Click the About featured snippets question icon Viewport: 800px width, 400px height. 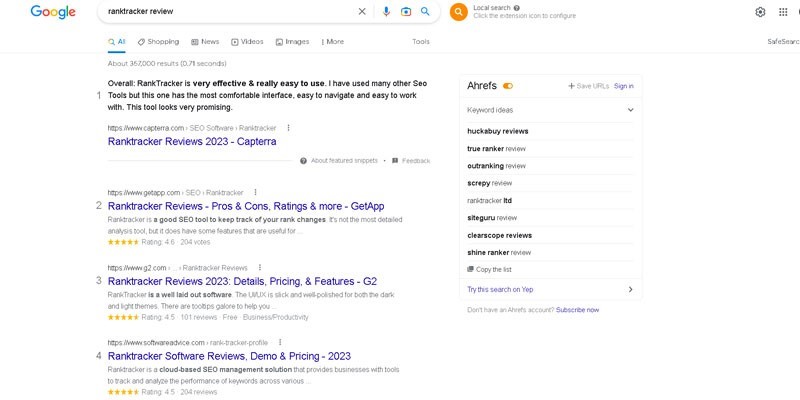(303, 161)
